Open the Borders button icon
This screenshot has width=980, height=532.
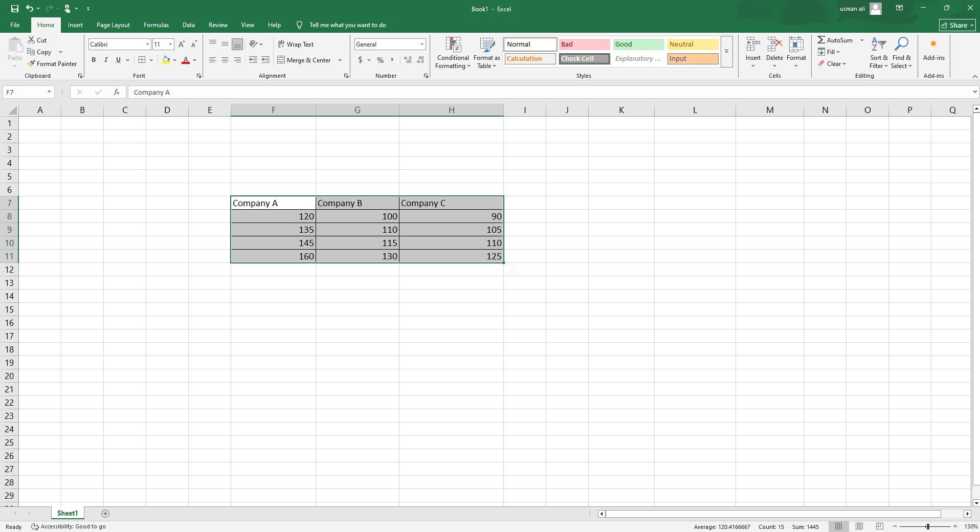[142, 60]
